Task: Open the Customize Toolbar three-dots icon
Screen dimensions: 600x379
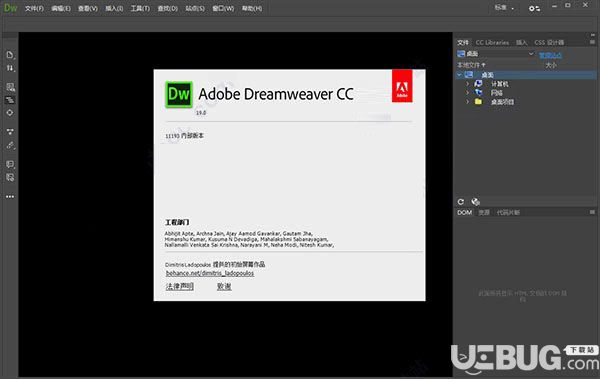Action: coord(10,196)
